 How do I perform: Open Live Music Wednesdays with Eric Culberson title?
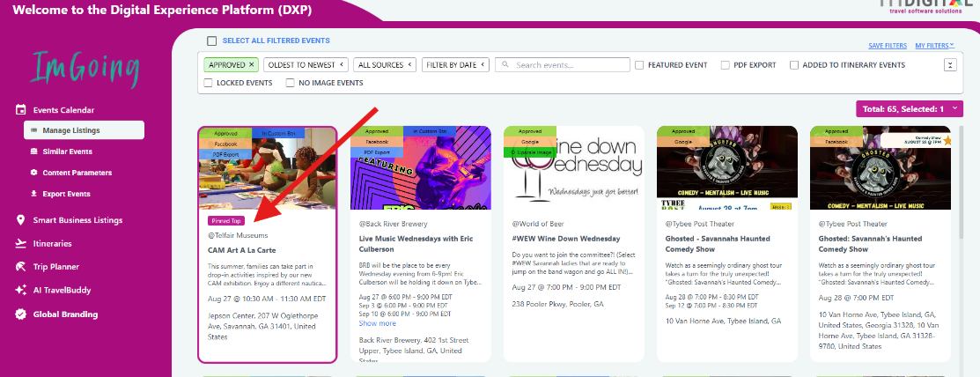(x=416, y=244)
